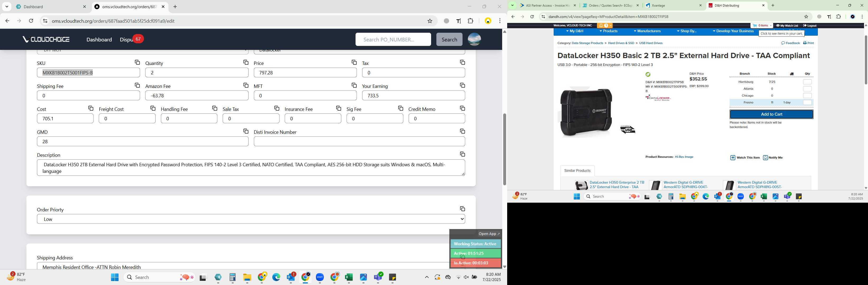Copy the Disti Invoice Number value
868x285 pixels.
[462, 131]
